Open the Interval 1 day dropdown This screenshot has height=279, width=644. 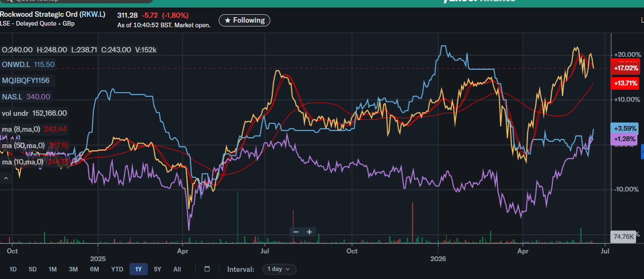pos(279,269)
